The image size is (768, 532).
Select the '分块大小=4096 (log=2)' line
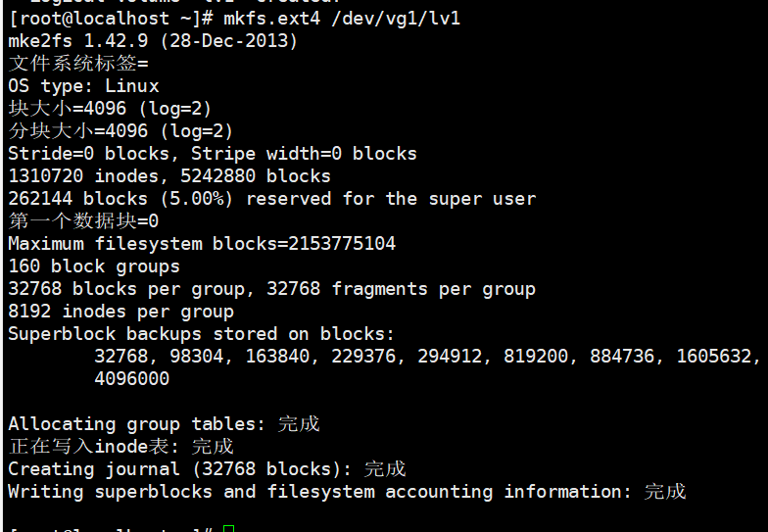click(120, 131)
